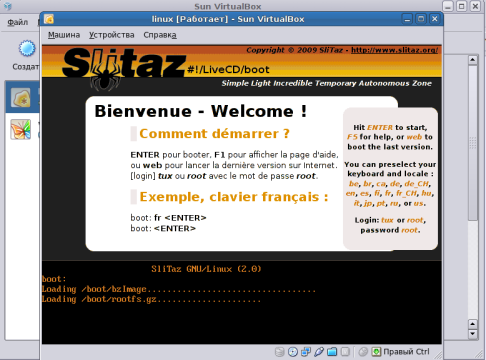Click the 'Bienvenue - Welcome !' heading
Image resolution: width=486 pixels, height=360 pixels.
tap(201, 111)
